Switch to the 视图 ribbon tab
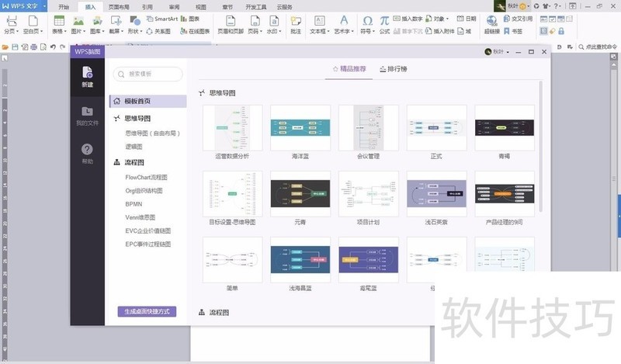This screenshot has width=621, height=364. coord(201,7)
